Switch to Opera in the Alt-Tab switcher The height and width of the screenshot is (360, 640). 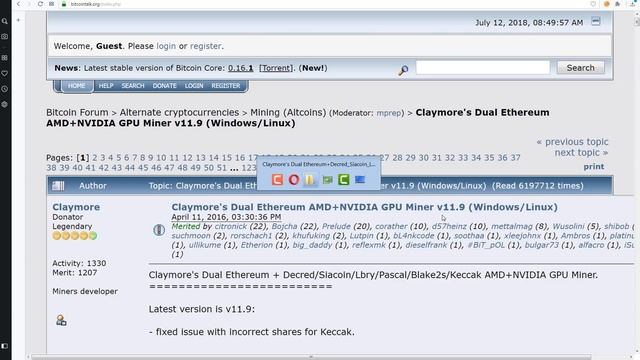pyautogui.click(x=293, y=180)
